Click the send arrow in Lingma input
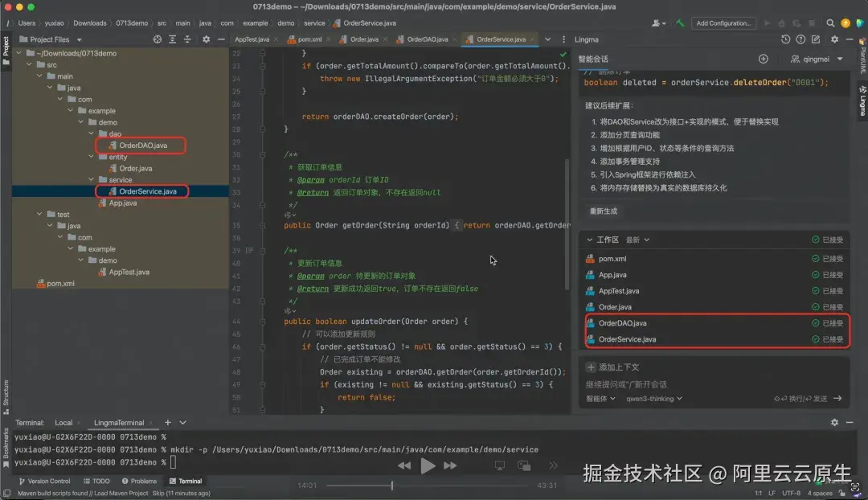 (837, 399)
